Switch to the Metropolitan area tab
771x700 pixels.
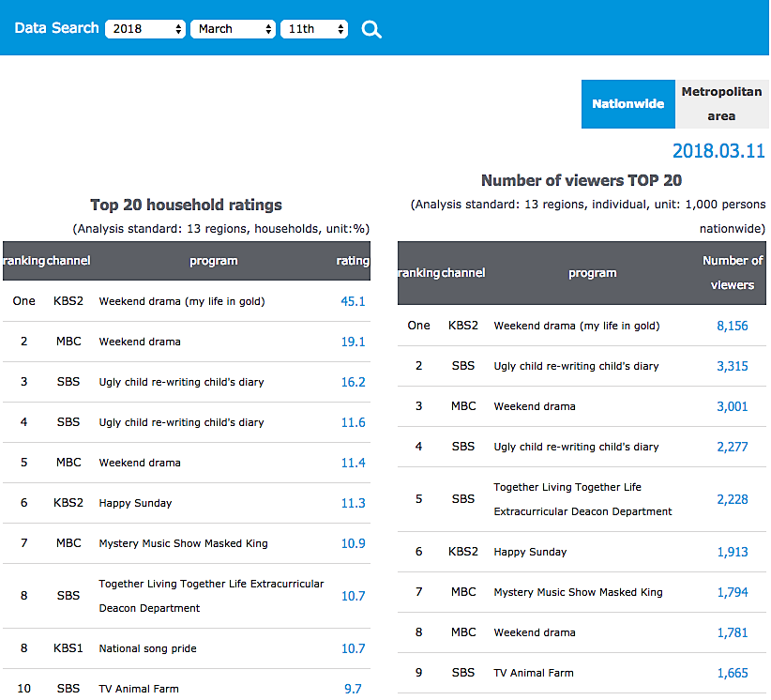click(x=721, y=104)
